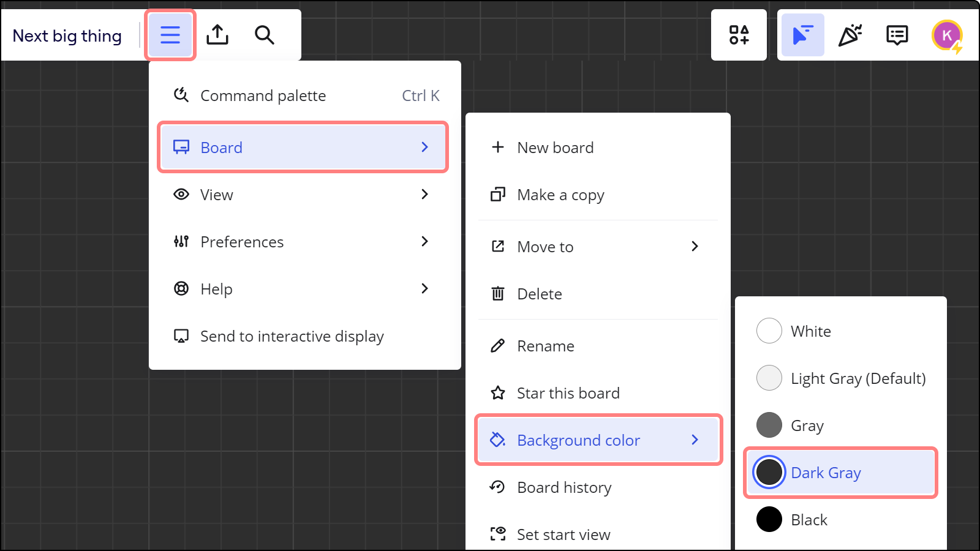Viewport: 980px width, 551px height.
Task: Choose Light Gray (Default) background
Action: click(858, 378)
